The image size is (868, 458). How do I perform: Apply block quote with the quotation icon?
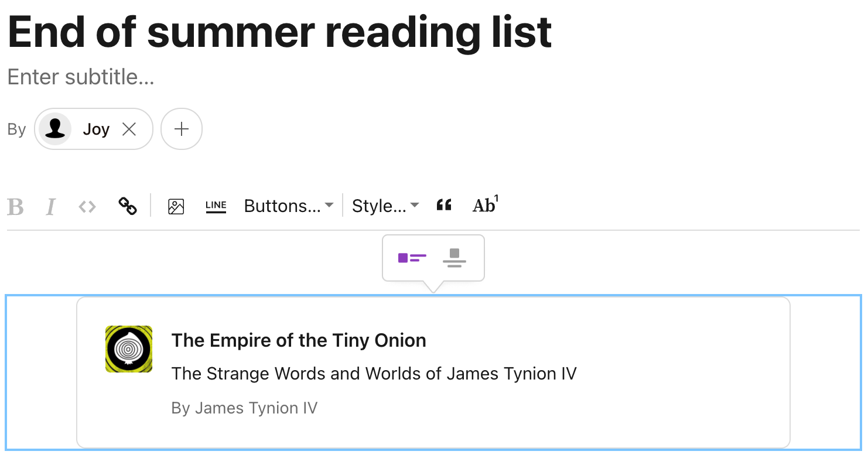(444, 205)
